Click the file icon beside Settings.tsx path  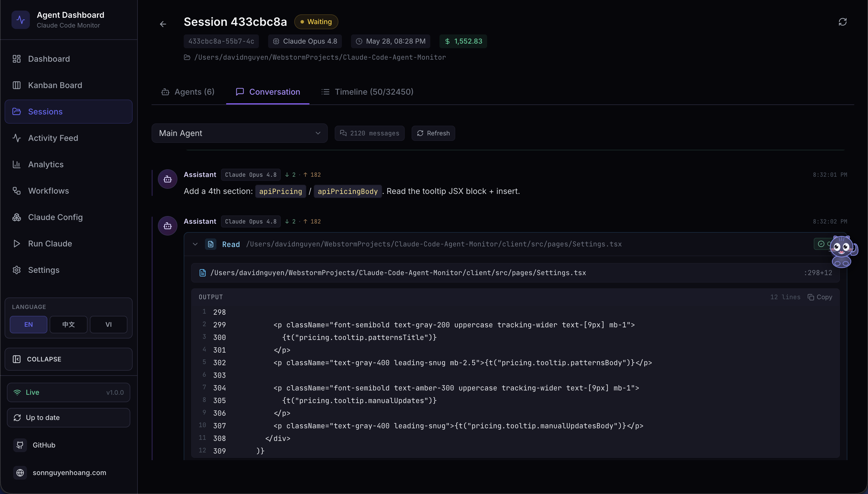click(x=203, y=273)
